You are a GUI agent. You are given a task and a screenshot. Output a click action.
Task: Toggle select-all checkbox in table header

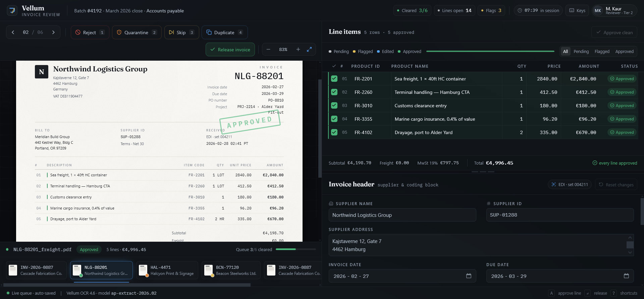click(x=334, y=66)
